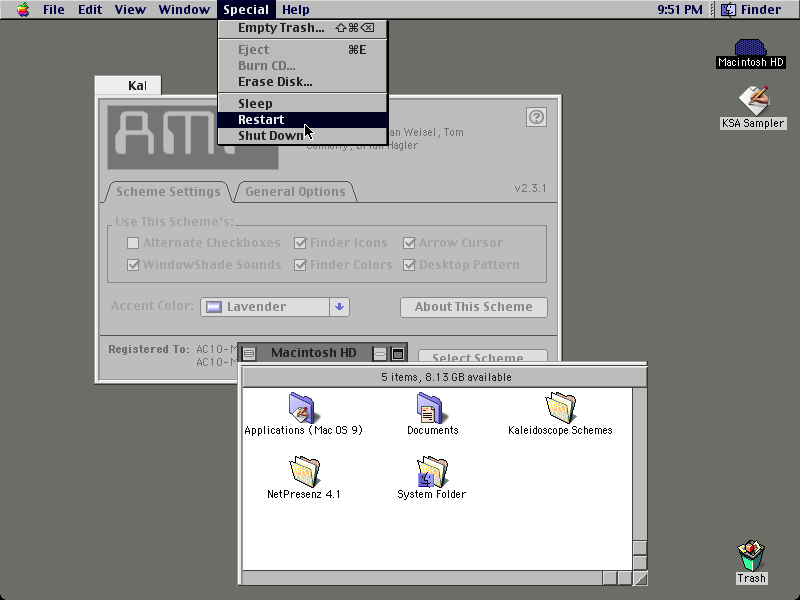Open the View menu

coord(130,9)
